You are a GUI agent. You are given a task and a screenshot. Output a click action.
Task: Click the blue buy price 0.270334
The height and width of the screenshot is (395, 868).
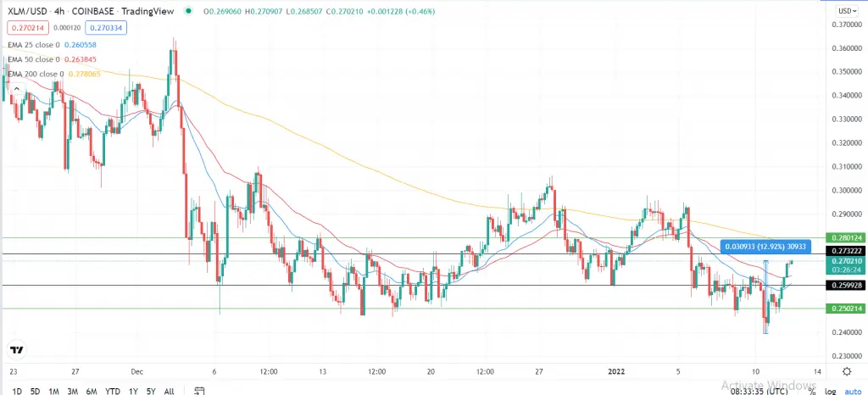tap(106, 28)
